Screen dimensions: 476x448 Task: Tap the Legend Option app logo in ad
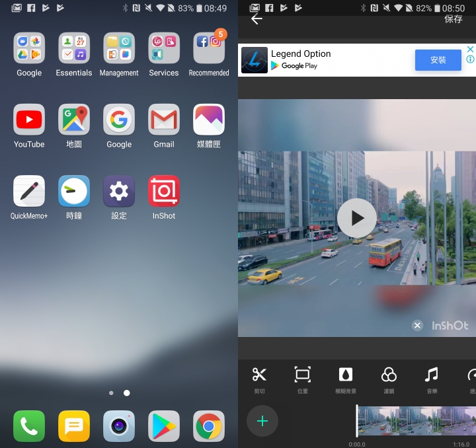tap(255, 60)
